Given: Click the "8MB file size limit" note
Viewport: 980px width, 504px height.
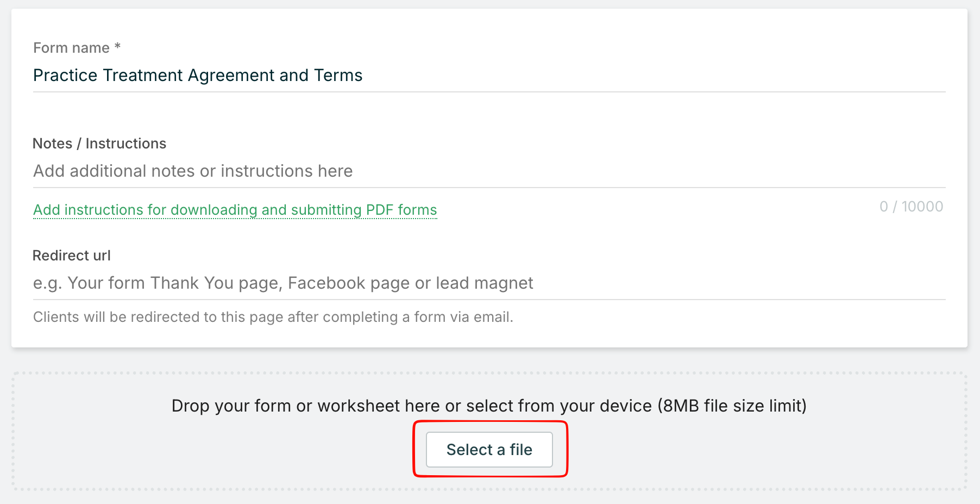Looking at the screenshot, I should coord(732,406).
